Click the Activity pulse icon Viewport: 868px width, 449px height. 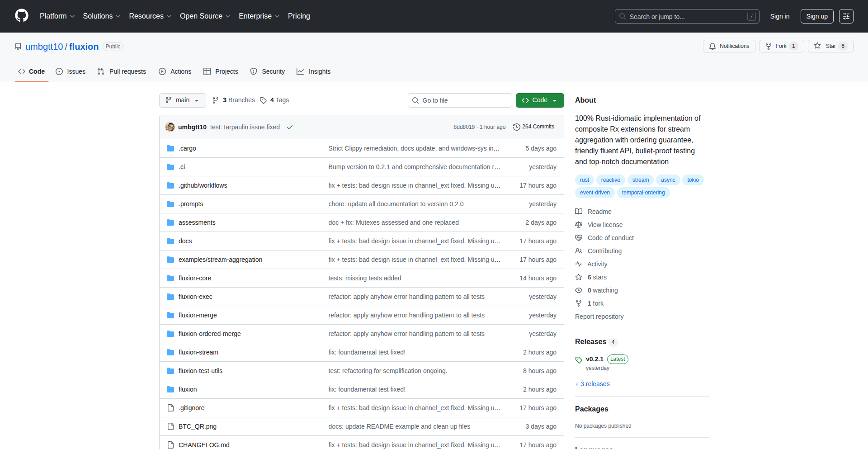(579, 264)
